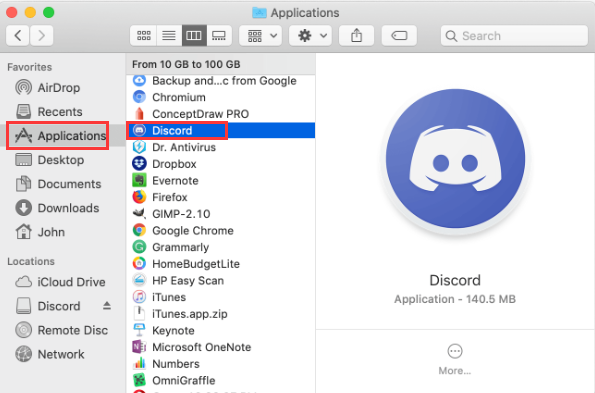Switch to icon view

143,36
